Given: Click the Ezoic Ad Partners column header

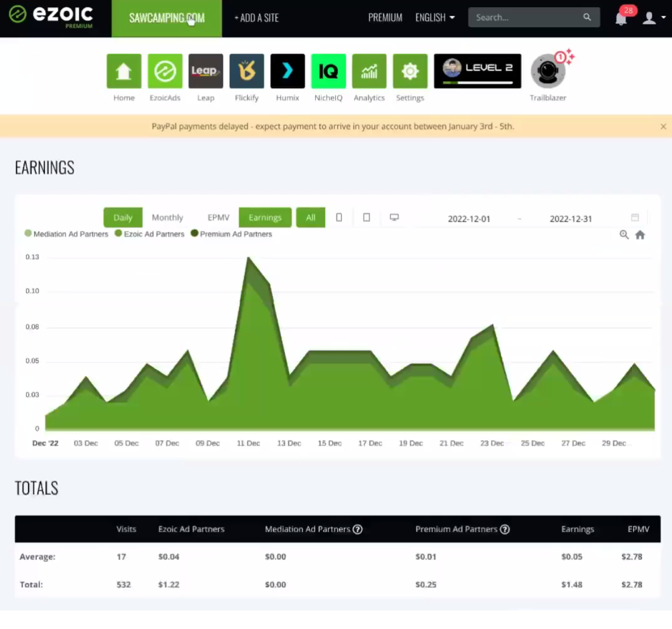Looking at the screenshot, I should 191,529.
